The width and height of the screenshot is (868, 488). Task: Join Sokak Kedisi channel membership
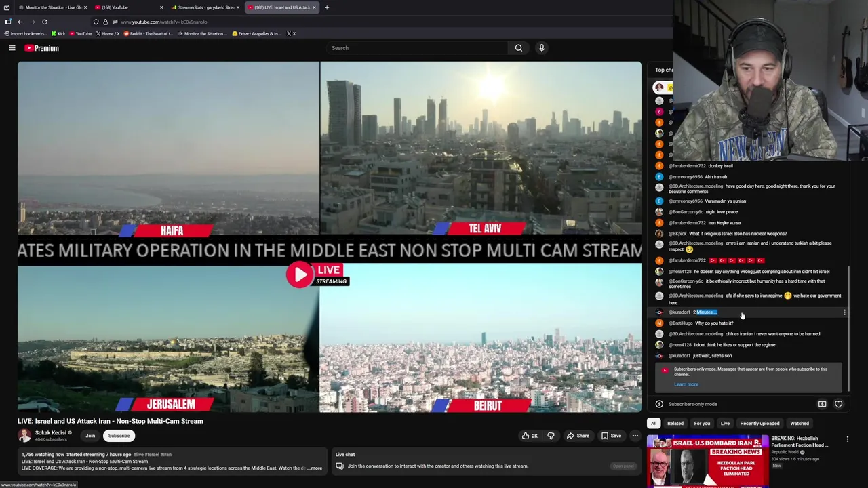point(90,436)
